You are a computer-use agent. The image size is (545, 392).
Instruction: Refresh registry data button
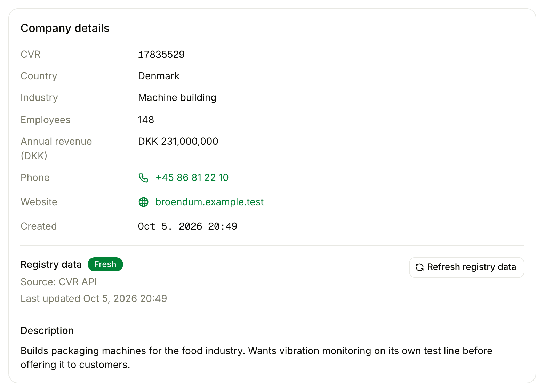(466, 267)
